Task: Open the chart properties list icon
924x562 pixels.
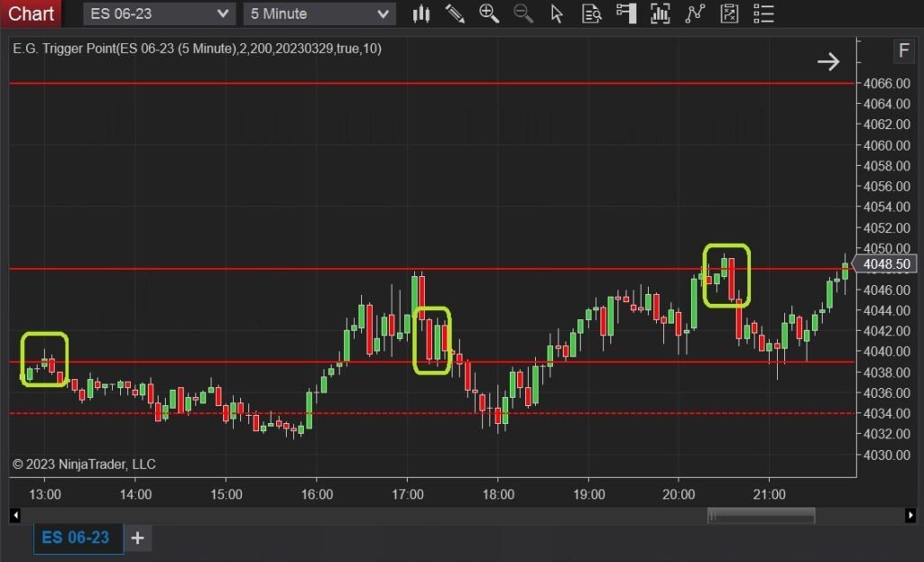Action: pos(763,14)
